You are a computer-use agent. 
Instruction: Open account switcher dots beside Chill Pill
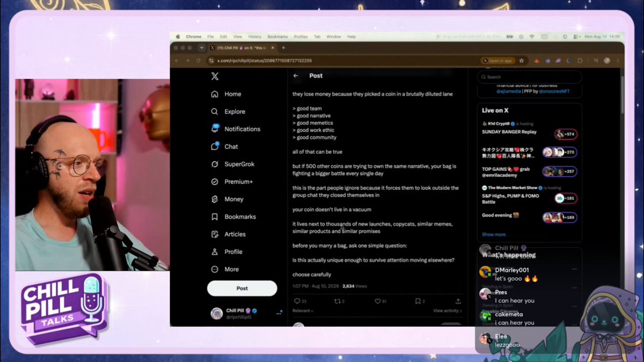coord(279,313)
